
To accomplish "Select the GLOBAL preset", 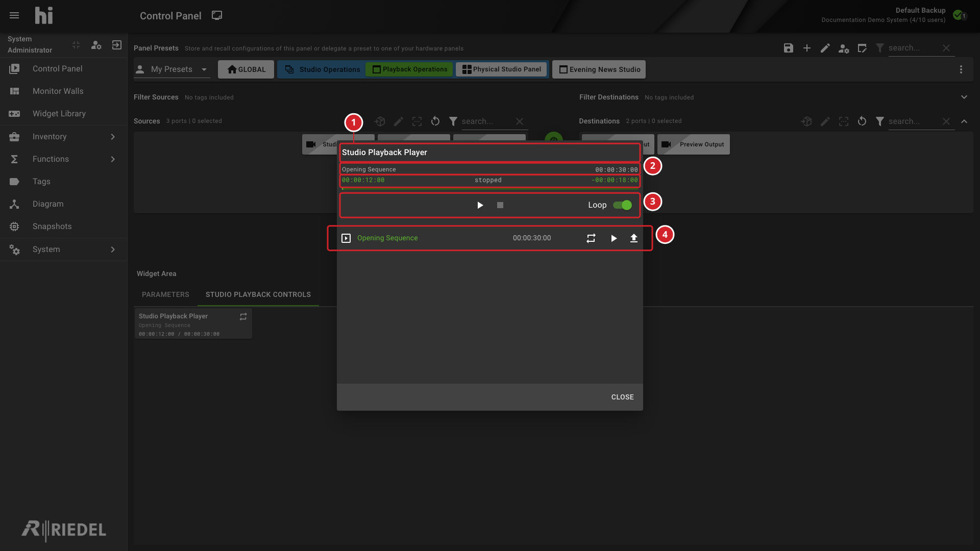I will [246, 69].
